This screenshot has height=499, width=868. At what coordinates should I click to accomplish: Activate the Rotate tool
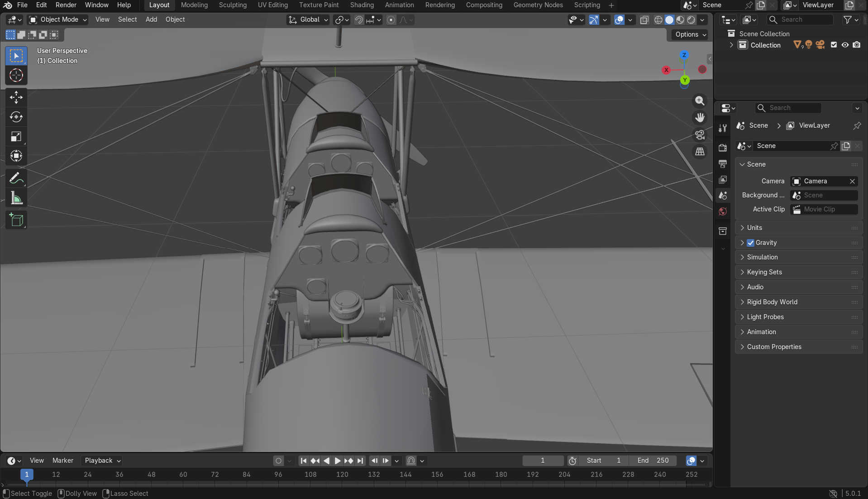[16, 117]
